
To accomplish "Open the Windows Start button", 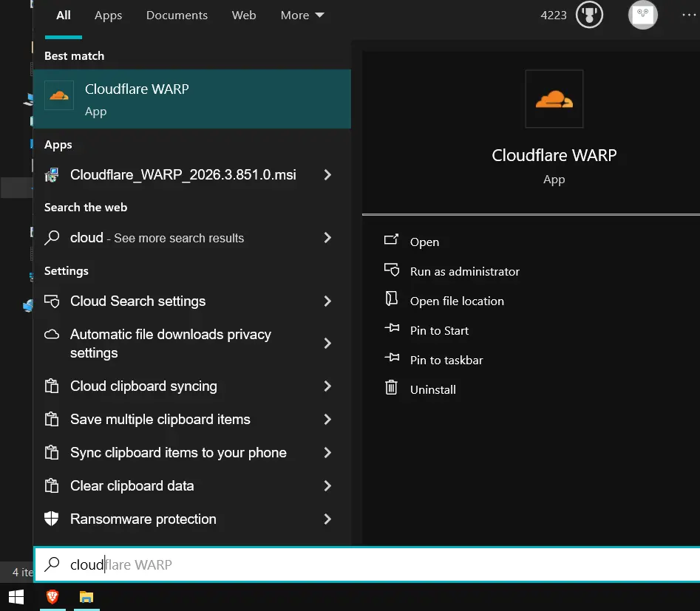I will tap(16, 597).
